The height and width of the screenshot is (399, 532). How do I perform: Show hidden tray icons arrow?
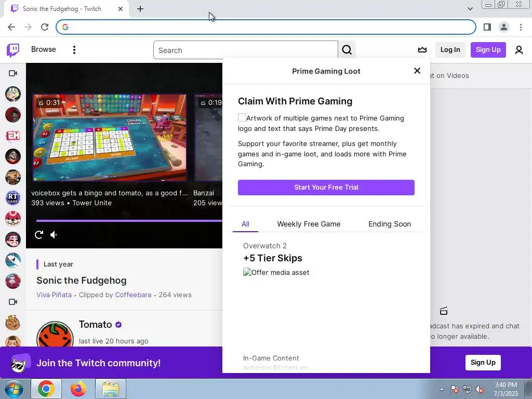tap(442, 389)
